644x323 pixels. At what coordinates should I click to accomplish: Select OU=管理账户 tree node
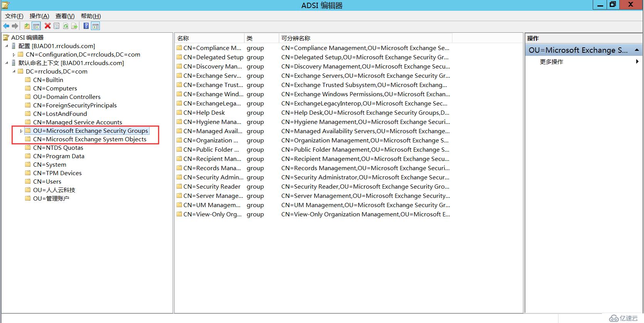(51, 198)
